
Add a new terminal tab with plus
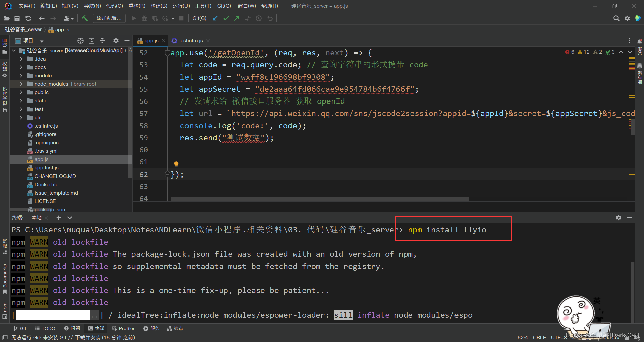click(59, 218)
